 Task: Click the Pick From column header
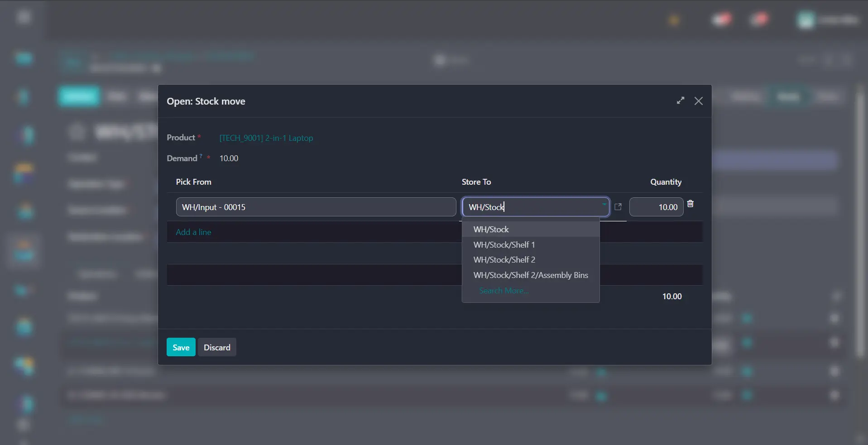click(193, 182)
